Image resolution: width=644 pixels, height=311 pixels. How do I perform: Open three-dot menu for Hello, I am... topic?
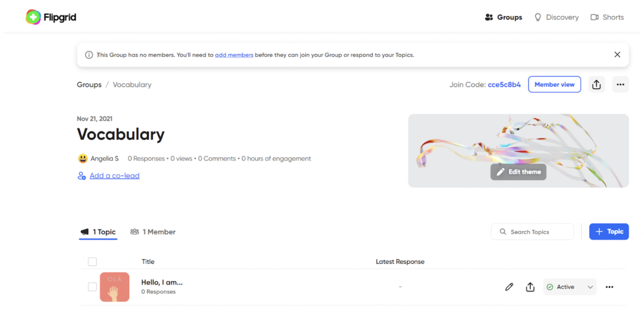609,287
